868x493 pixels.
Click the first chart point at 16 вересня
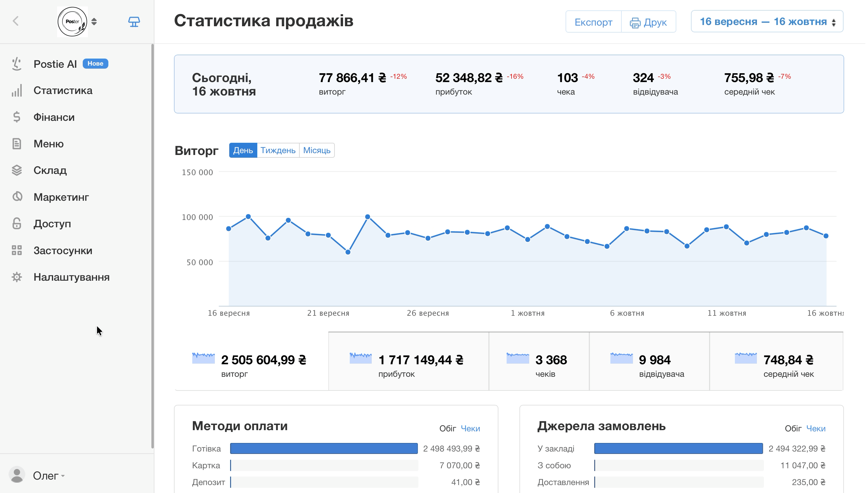pos(229,229)
